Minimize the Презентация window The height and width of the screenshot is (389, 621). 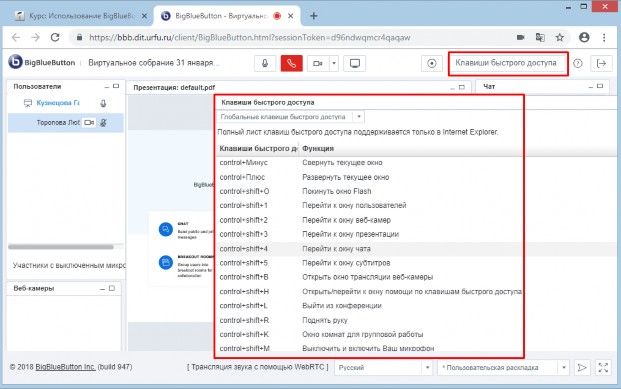click(452, 87)
